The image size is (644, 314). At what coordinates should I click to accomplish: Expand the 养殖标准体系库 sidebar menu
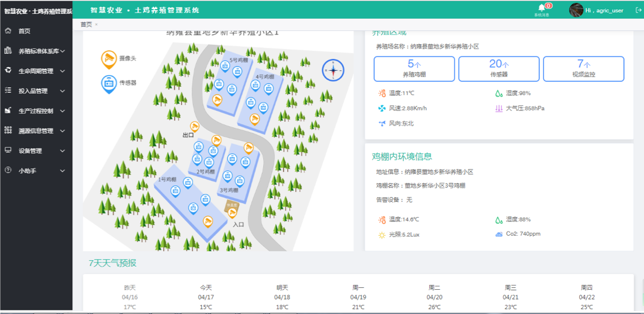coord(36,52)
